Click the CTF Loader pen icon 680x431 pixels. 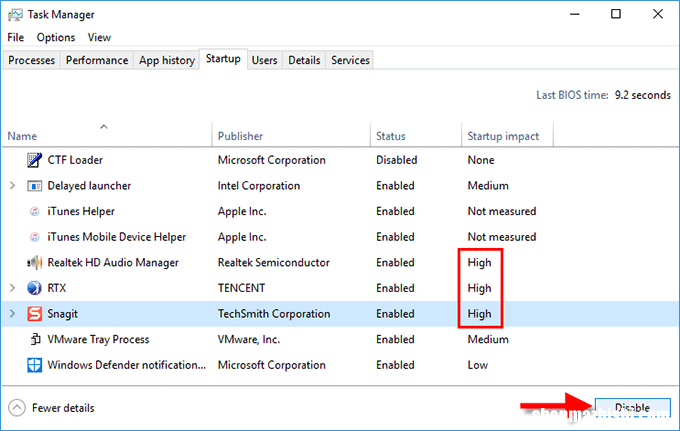click(34, 160)
